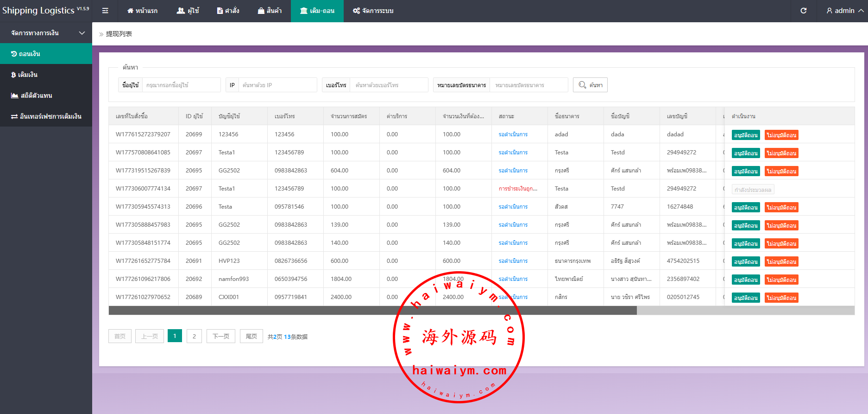Open the คำสั่ง orders menu
Screen dimensions: 868x414
[x=228, y=11]
